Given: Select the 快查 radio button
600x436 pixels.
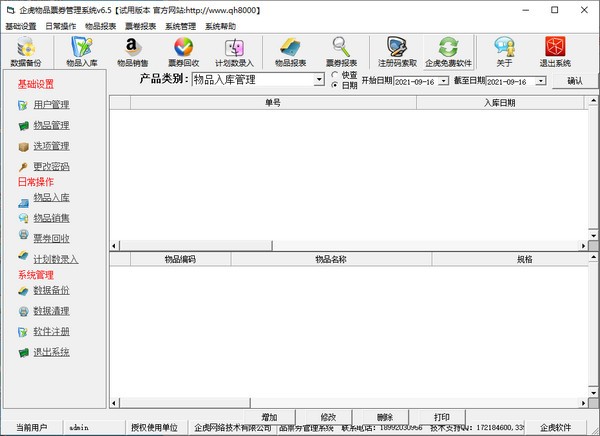Looking at the screenshot, I should 335,75.
